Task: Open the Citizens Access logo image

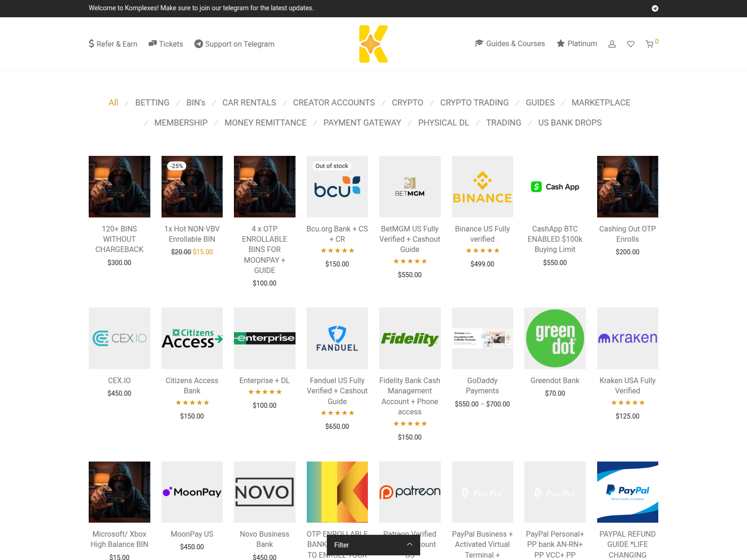Action: coord(192,338)
